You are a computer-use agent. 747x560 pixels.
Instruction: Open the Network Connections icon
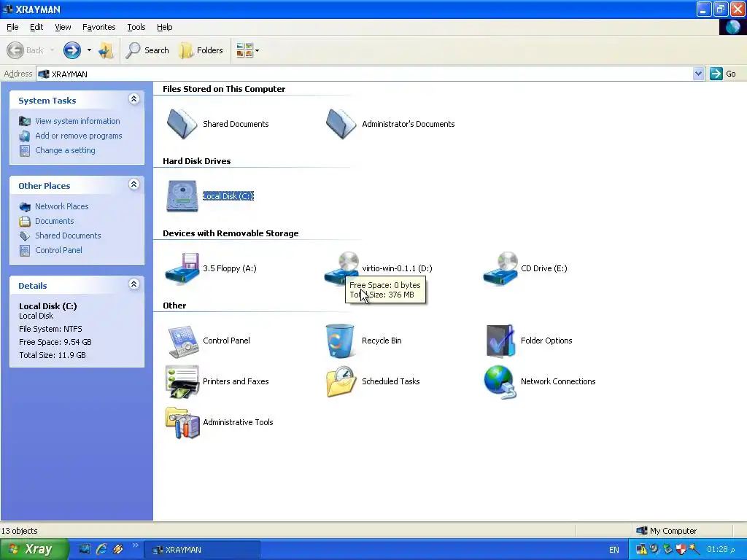pos(500,381)
